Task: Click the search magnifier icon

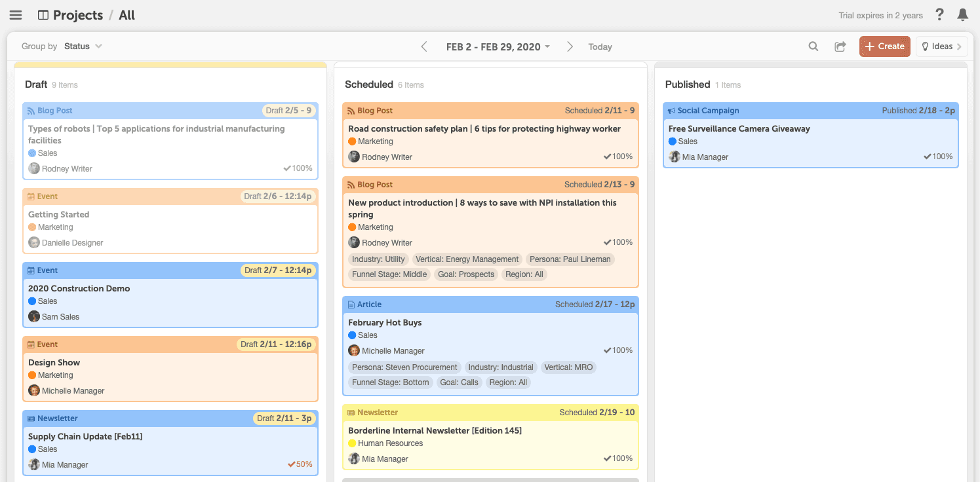Action: coord(813,46)
